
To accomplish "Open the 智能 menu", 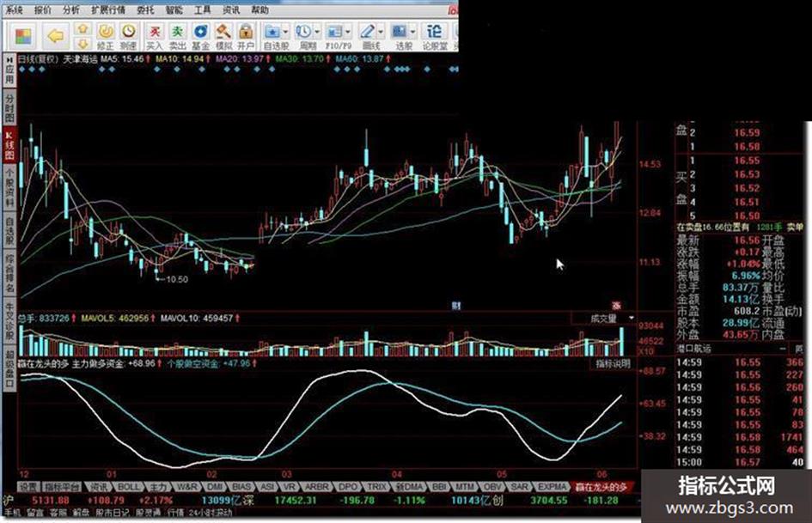I will (x=174, y=9).
